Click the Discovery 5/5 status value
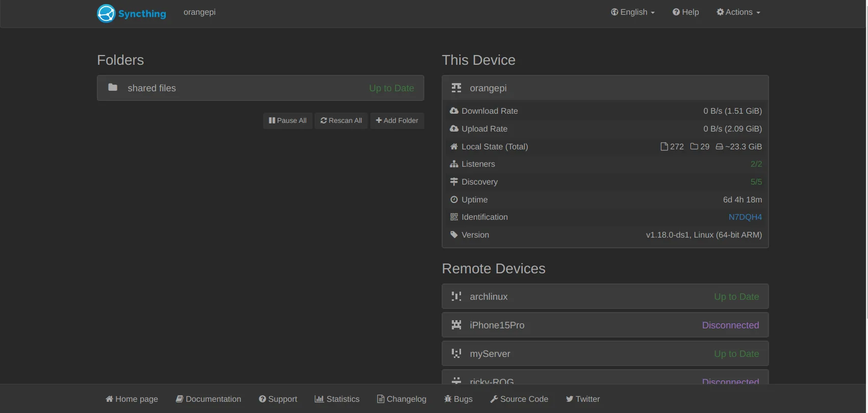 pyautogui.click(x=756, y=182)
